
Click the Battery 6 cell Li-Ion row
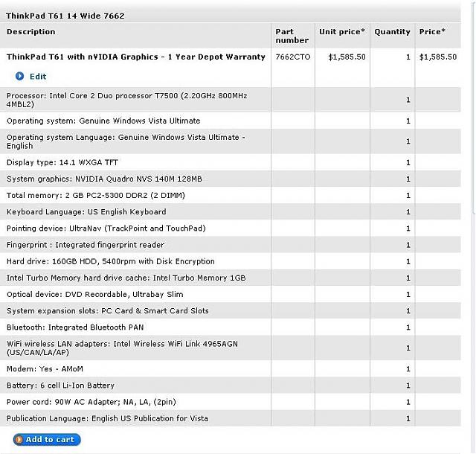coord(60,386)
